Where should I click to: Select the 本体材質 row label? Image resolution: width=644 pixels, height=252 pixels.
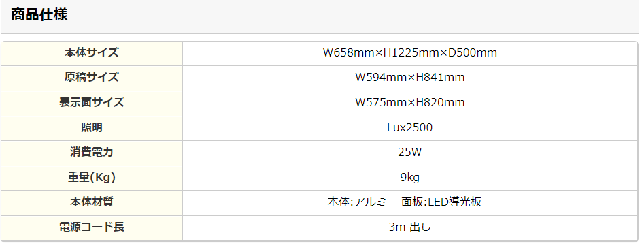click(x=92, y=202)
